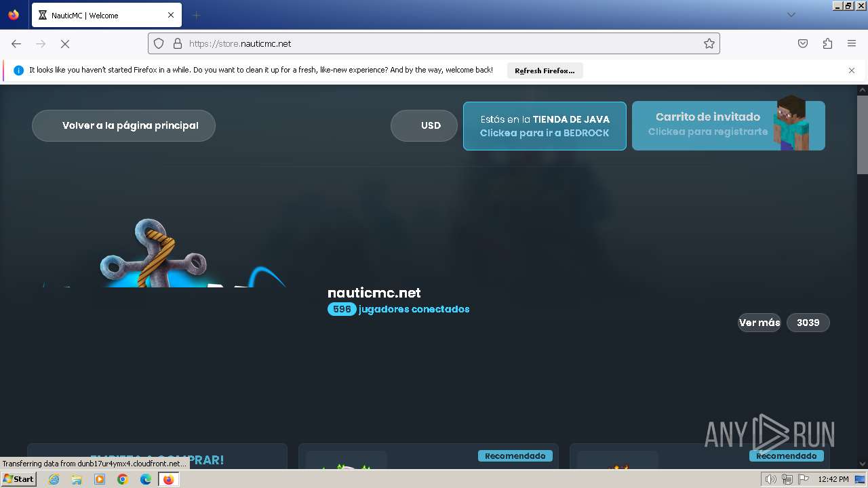Open the Firefox application menu
This screenshot has height=488, width=868.
852,43
